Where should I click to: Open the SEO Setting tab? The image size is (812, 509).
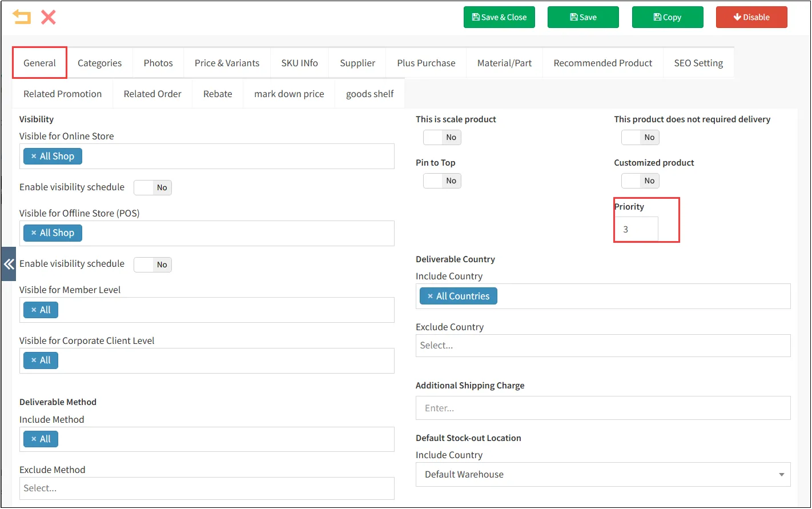698,63
